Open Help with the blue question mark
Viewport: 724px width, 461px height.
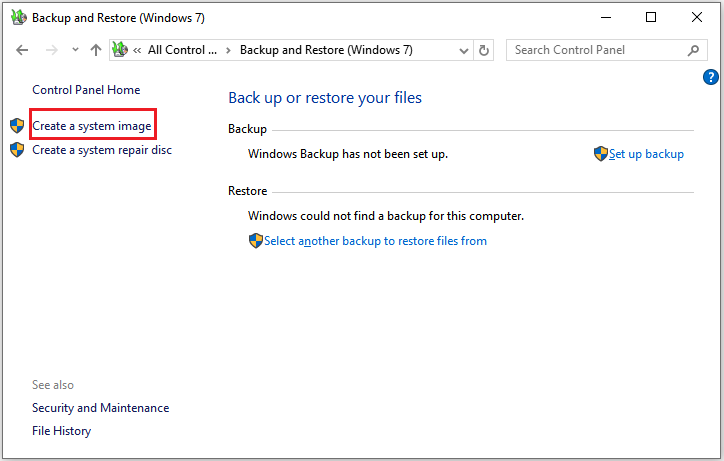tap(711, 77)
